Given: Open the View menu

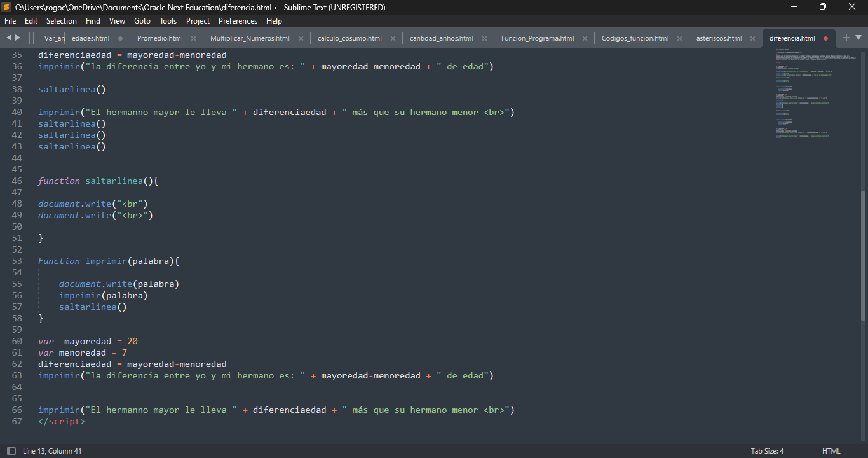Looking at the screenshot, I should click(117, 21).
